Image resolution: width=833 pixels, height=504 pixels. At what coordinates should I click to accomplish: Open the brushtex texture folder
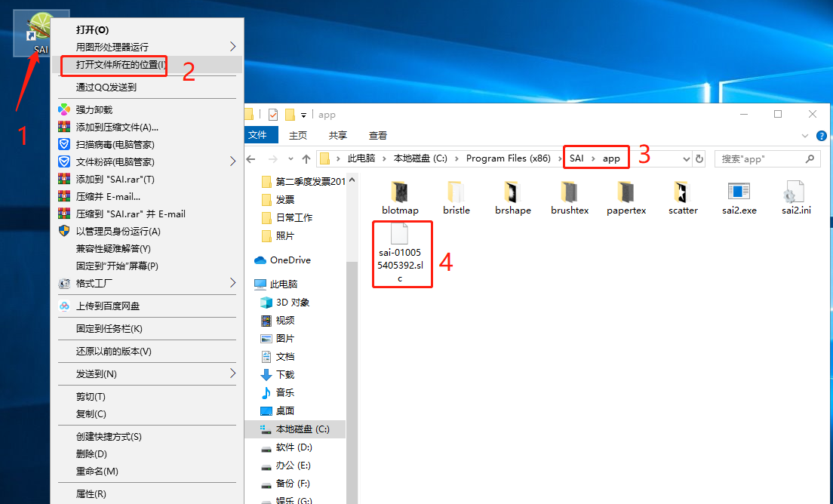coord(570,192)
